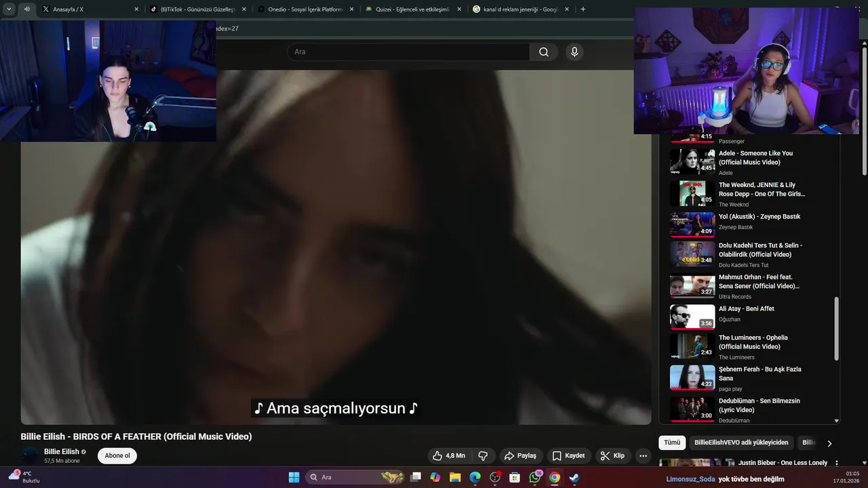Open a new browser tab
The image size is (868, 488).
[583, 9]
